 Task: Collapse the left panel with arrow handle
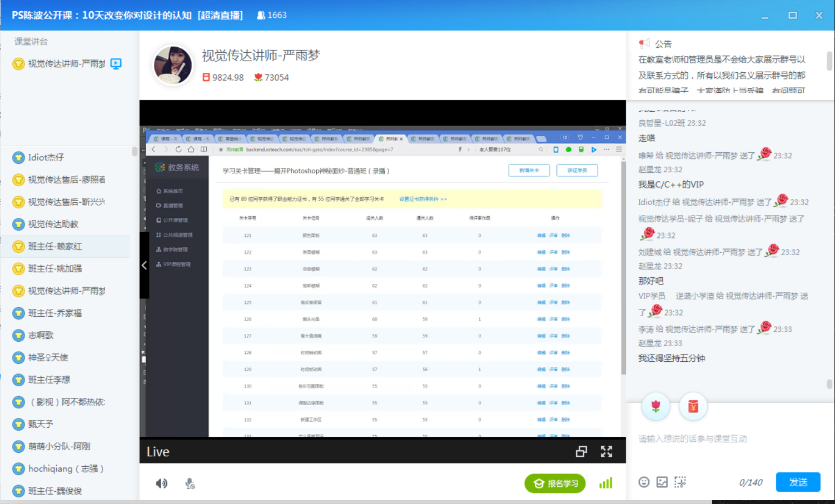[144, 266]
